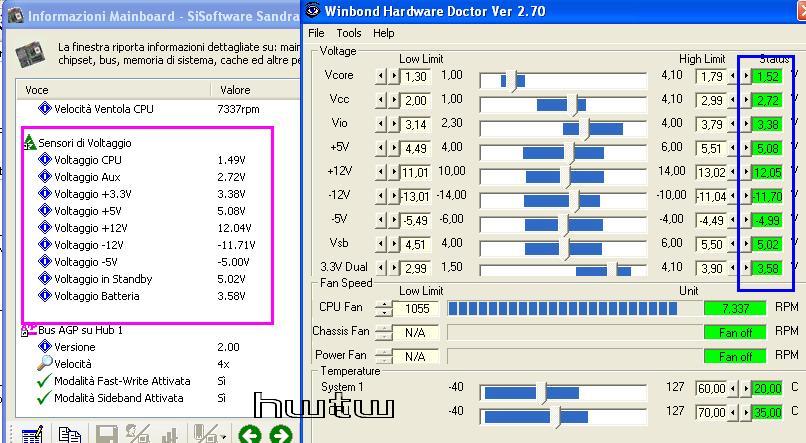Click the Vcore voltage slider thumb
The height and width of the screenshot is (443, 806).
pos(512,80)
